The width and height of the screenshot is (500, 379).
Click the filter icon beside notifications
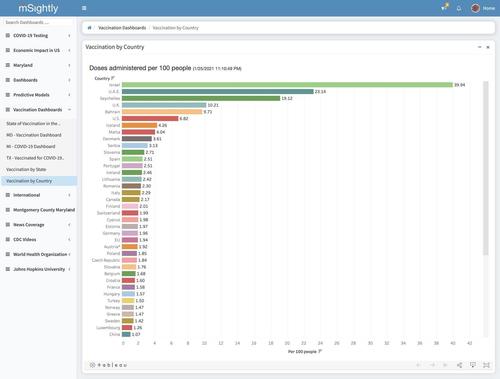pos(444,7)
